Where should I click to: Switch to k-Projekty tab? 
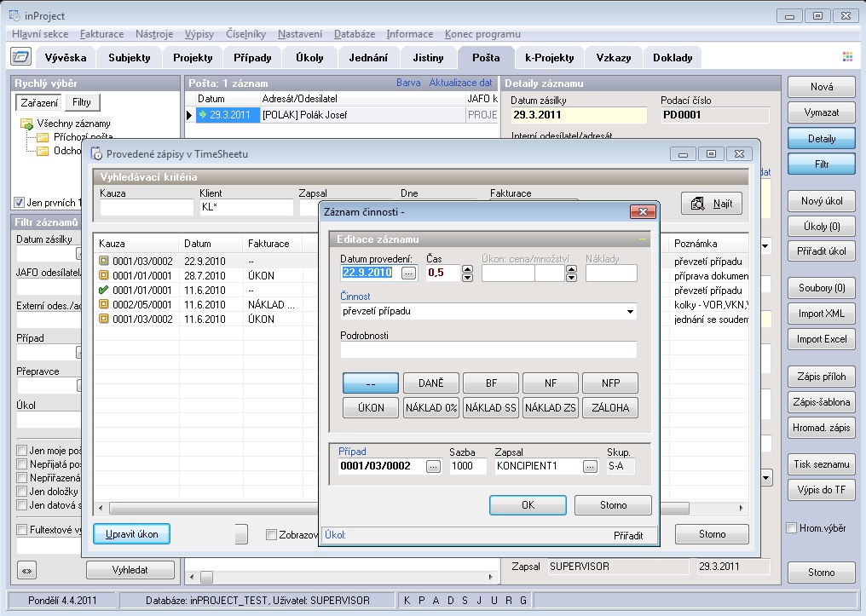coord(550,57)
